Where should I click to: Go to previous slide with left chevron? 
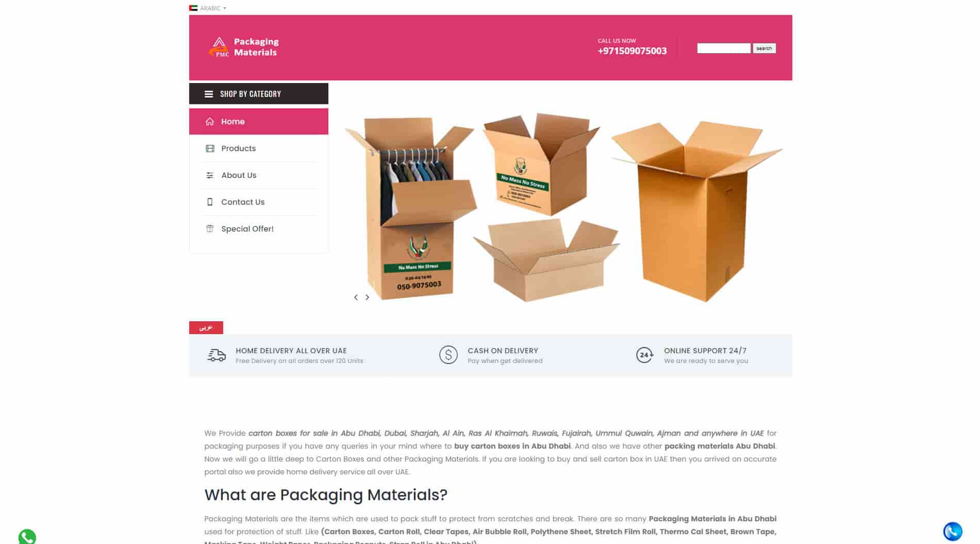pyautogui.click(x=356, y=298)
